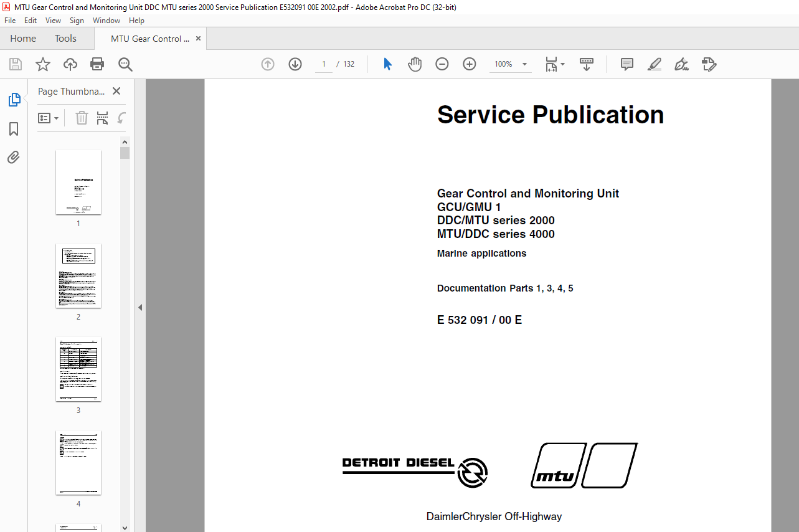Image resolution: width=799 pixels, height=532 pixels.
Task: Open the Sign document tool
Action: tap(682, 64)
